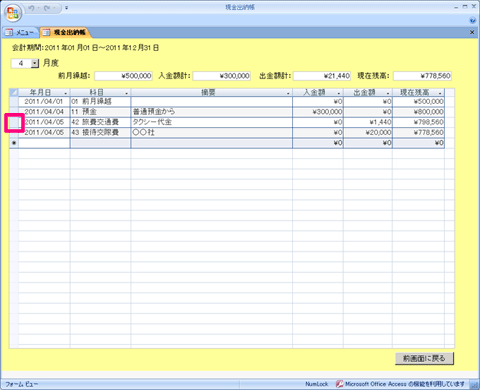Minimize the Access window
The height and width of the screenshot is (390, 480).
tap(456, 7)
